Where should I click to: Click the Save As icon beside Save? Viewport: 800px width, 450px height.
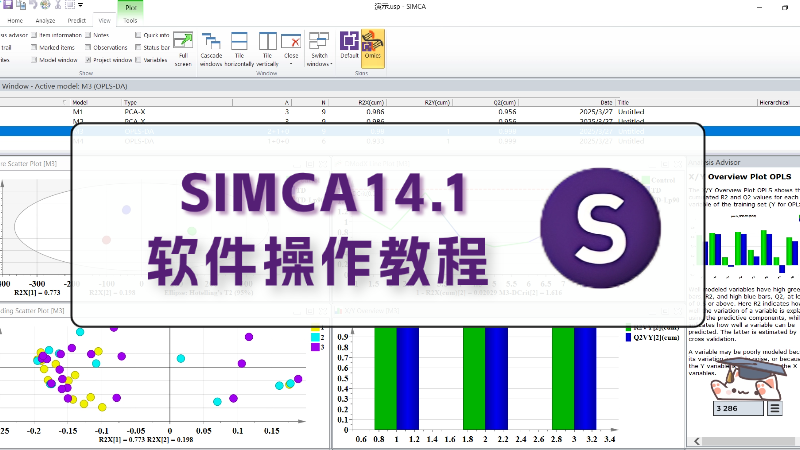click(21, 5)
